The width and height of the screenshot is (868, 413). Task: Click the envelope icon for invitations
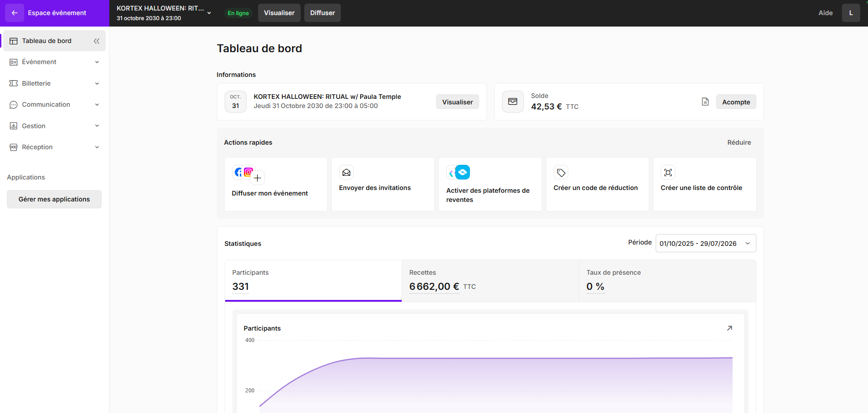[346, 172]
